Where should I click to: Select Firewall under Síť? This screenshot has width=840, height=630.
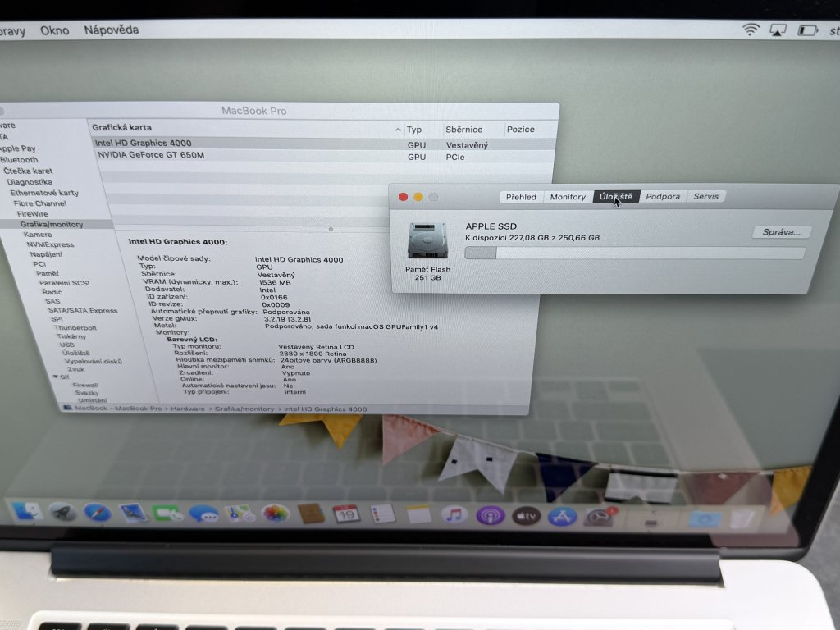click(85, 385)
